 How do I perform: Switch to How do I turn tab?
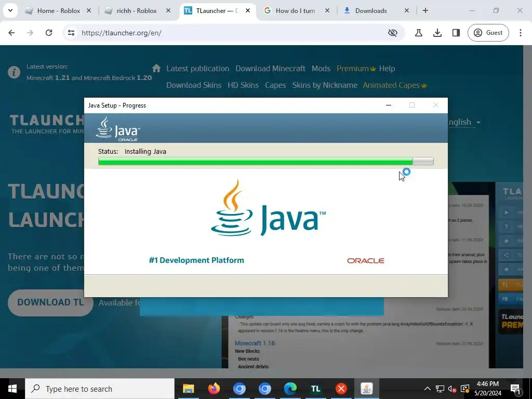(296, 11)
